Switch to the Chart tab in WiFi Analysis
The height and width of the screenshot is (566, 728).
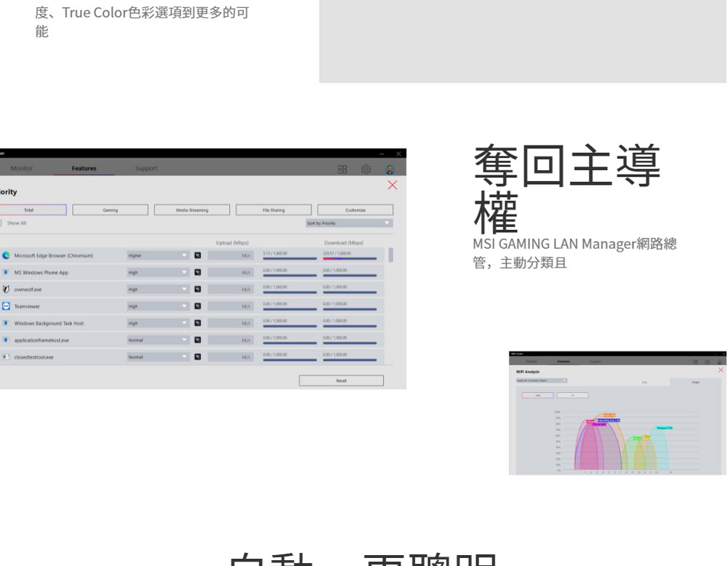tap(695, 382)
